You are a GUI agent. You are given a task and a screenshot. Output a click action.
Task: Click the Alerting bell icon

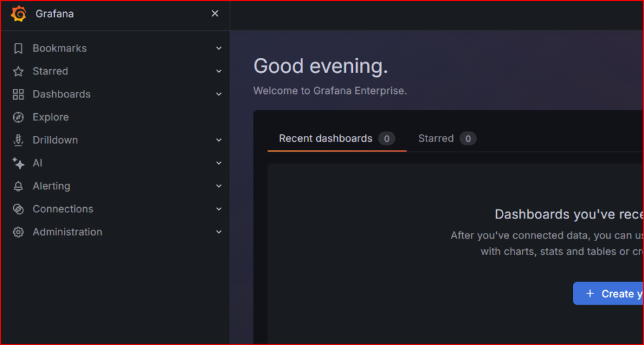18,186
